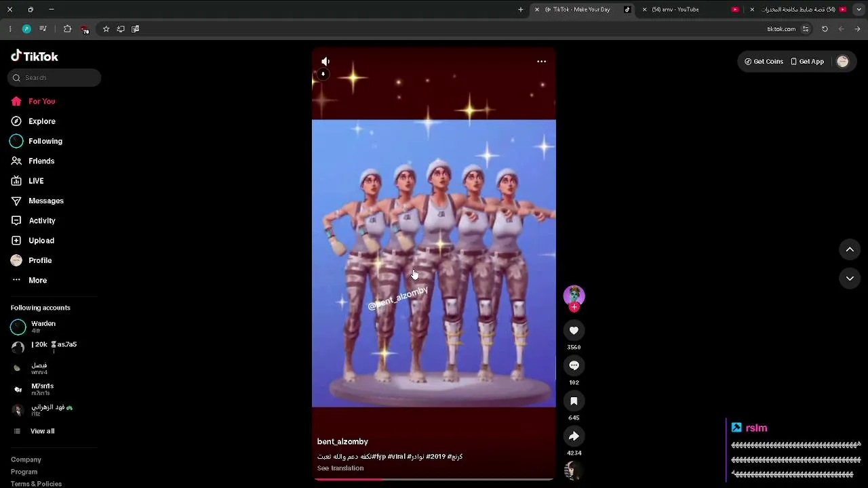
Task: Click See translation under the caption
Action: pos(340,468)
